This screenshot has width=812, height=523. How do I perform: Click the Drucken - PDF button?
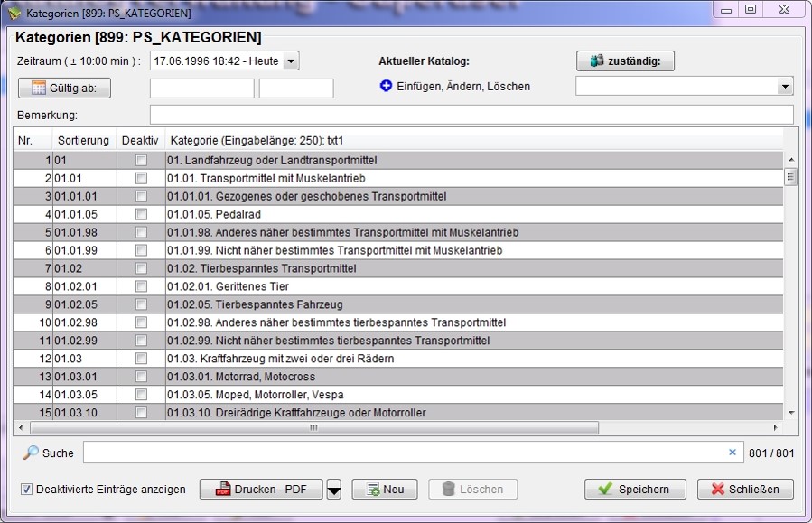pos(261,490)
